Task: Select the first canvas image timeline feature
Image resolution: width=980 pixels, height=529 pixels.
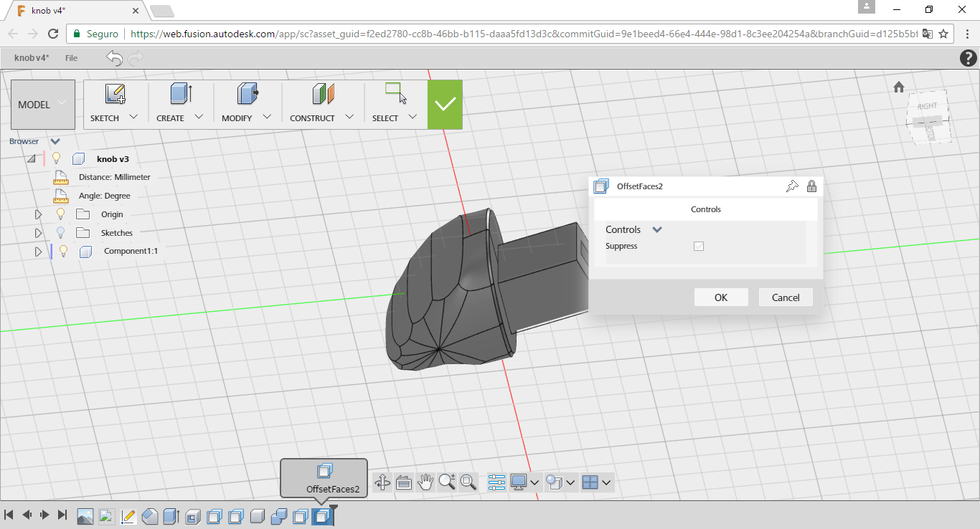Action: tap(85, 516)
